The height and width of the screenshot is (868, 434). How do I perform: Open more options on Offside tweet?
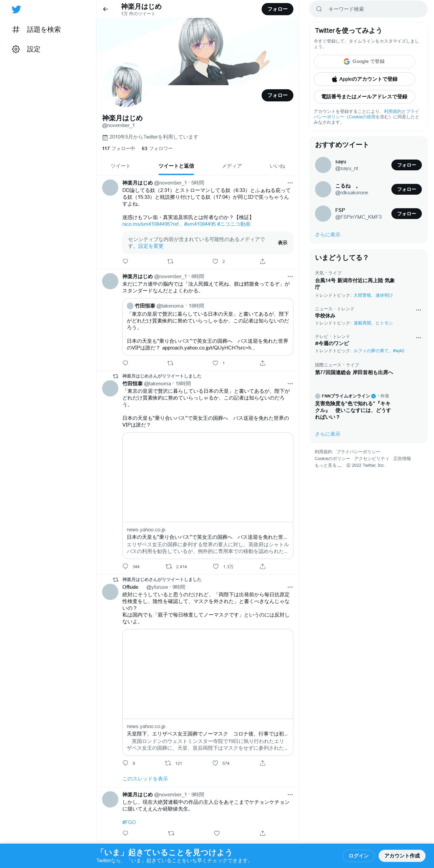click(290, 587)
